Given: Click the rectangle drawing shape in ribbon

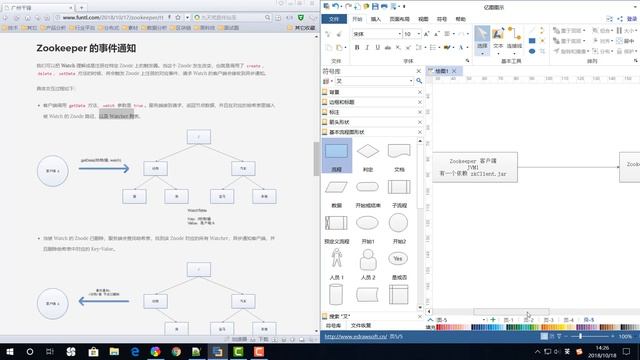Looking at the screenshot, I should pos(532,41).
